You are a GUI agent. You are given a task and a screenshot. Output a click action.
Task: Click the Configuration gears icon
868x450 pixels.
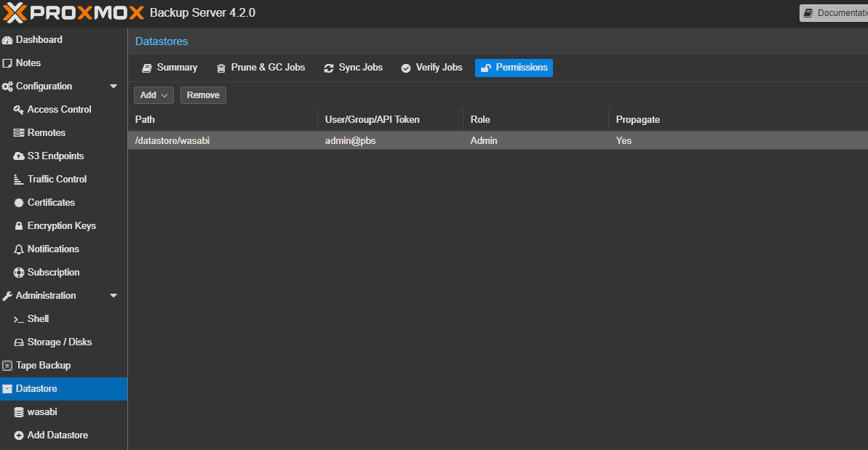pyautogui.click(x=7, y=87)
